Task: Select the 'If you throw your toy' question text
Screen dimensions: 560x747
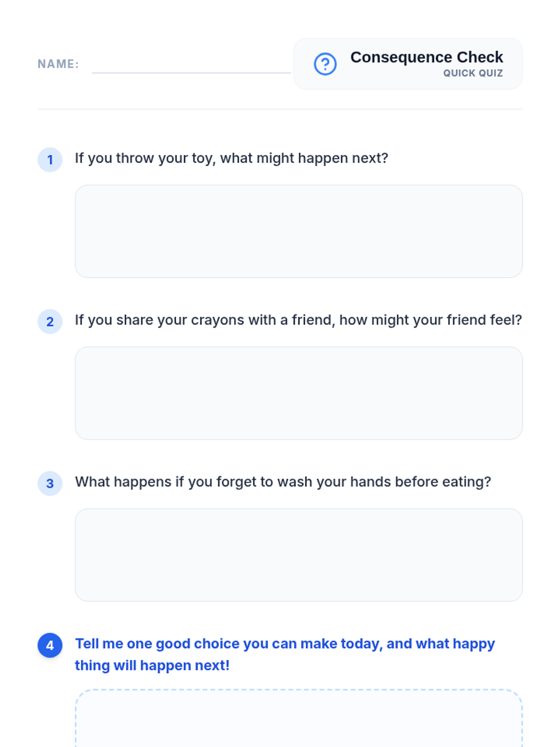Action: tap(231, 158)
